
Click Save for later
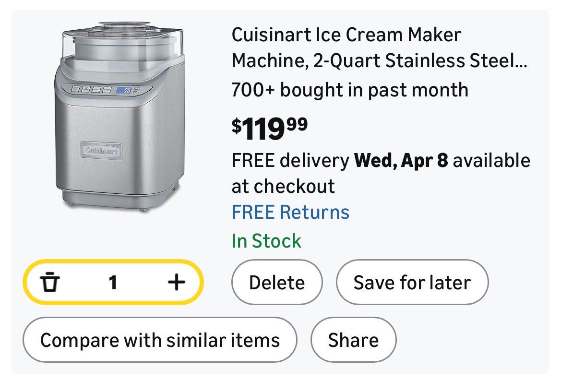(x=412, y=283)
